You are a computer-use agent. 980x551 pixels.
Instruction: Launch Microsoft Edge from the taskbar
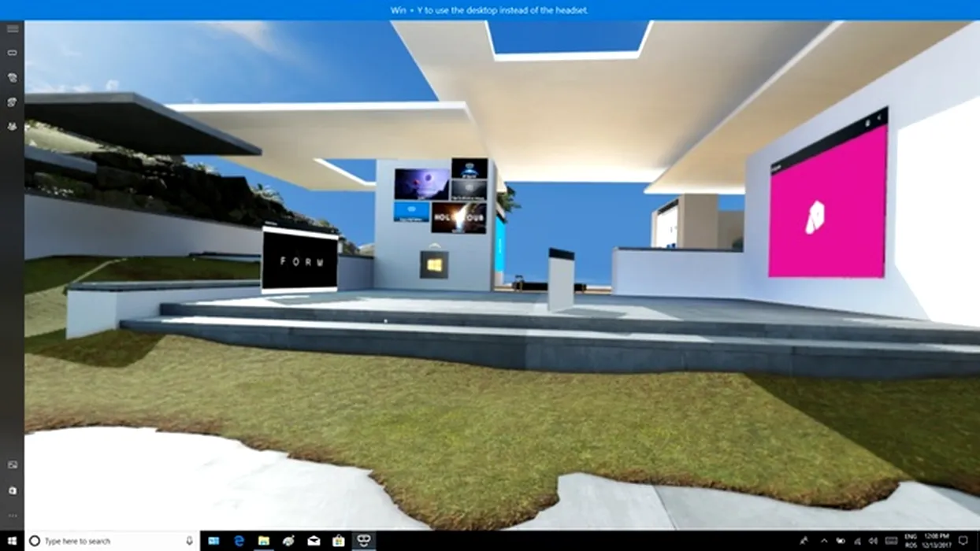[x=239, y=541]
